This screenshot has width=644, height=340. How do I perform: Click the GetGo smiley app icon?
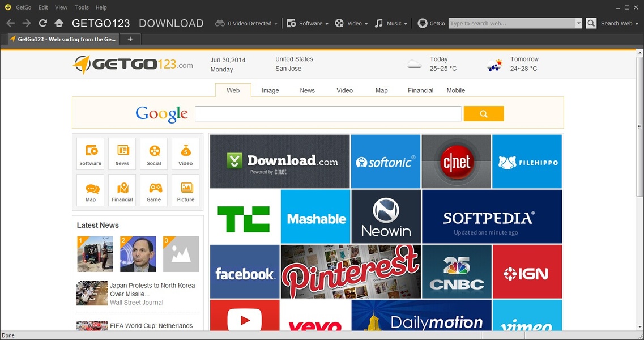click(x=8, y=7)
